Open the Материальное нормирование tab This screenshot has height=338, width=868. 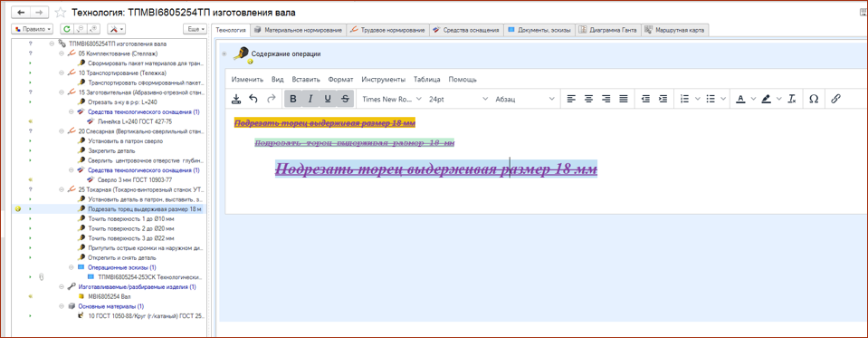(x=298, y=30)
